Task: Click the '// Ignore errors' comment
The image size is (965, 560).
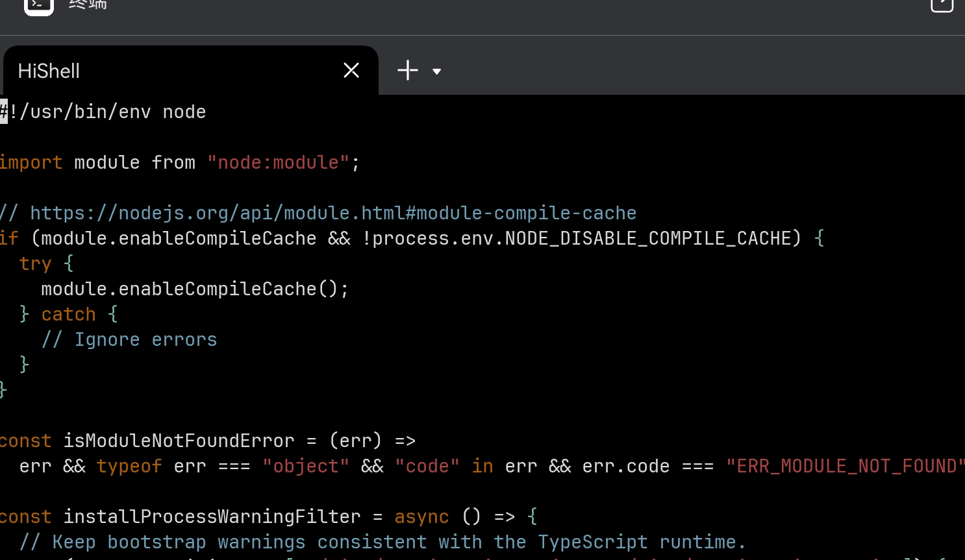Action: (129, 339)
